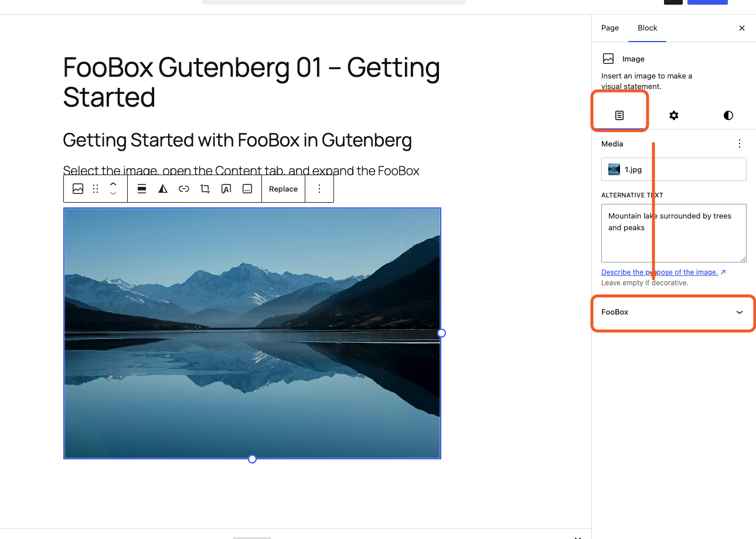Apply a duotone filter to the image
Viewport: 756px width, 539px height.
coord(163,189)
